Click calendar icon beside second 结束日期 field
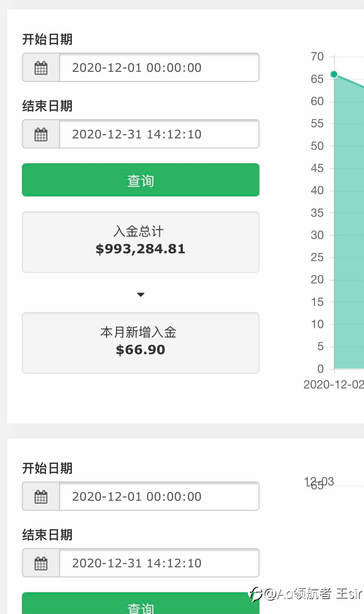364x614 pixels. click(41, 563)
